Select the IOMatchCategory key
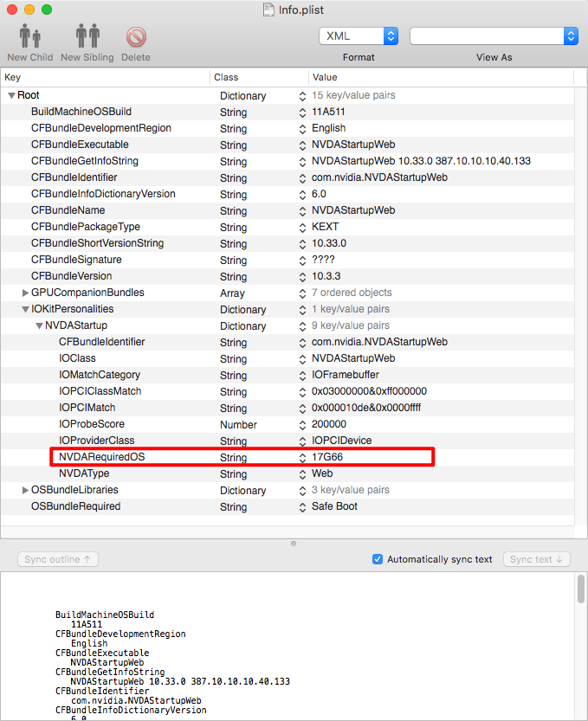Image resolution: width=588 pixels, height=721 pixels. point(100,375)
